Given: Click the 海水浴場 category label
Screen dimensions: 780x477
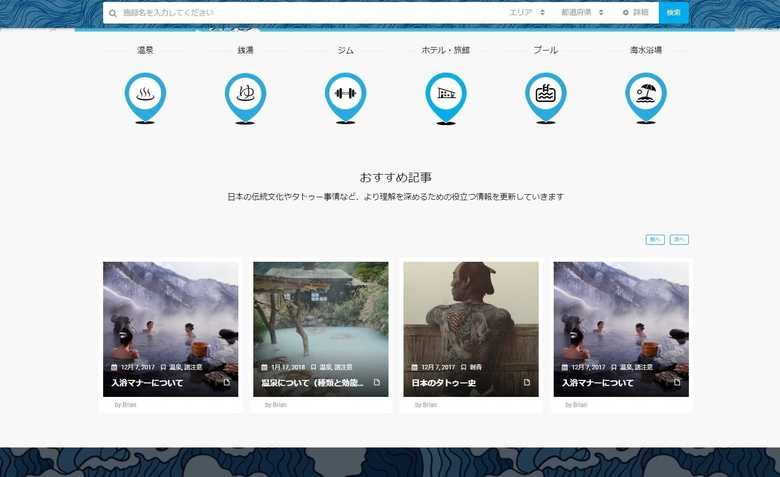Looking at the screenshot, I should pos(646,50).
